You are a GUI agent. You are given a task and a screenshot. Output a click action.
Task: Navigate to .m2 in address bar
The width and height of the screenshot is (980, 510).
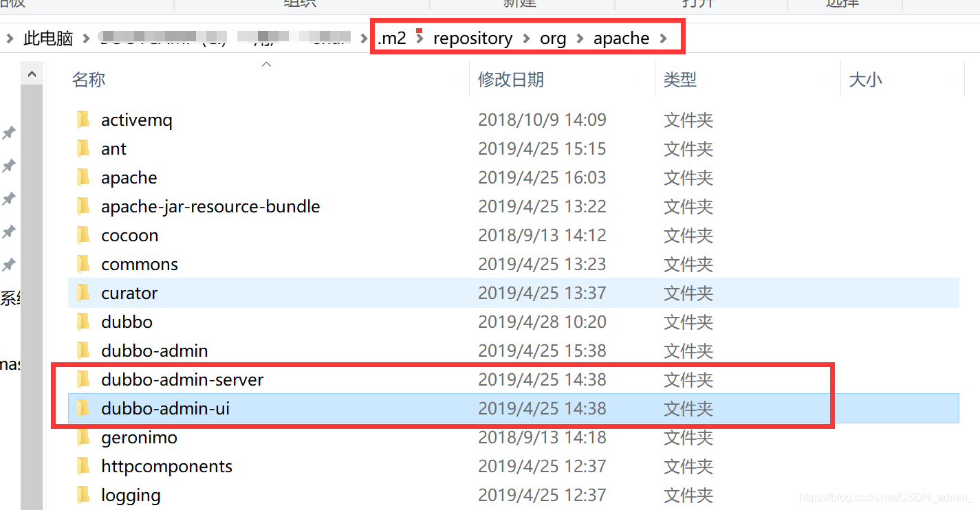(392, 38)
